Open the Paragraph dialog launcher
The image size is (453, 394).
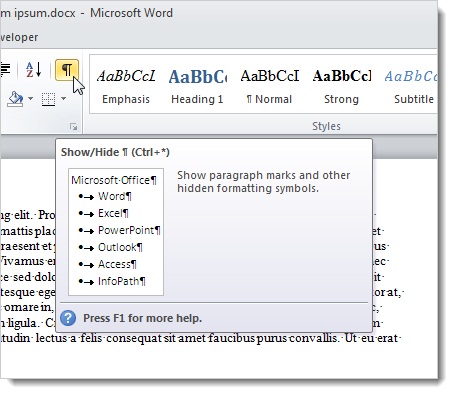click(73, 126)
